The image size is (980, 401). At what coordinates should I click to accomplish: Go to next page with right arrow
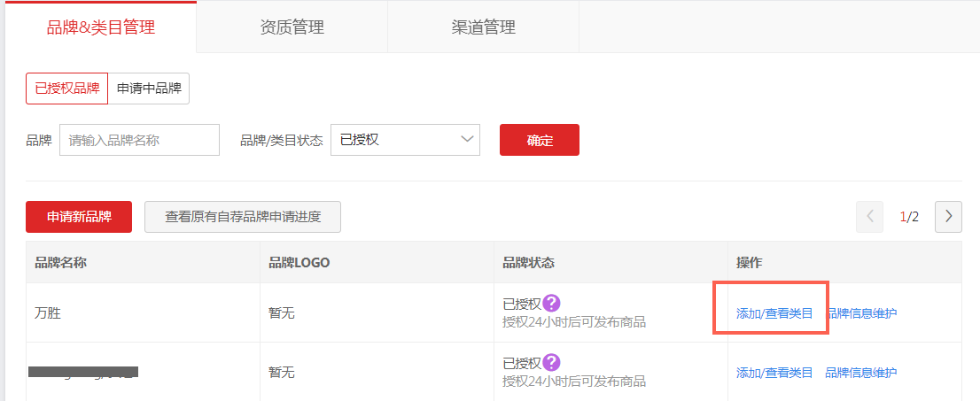(948, 217)
